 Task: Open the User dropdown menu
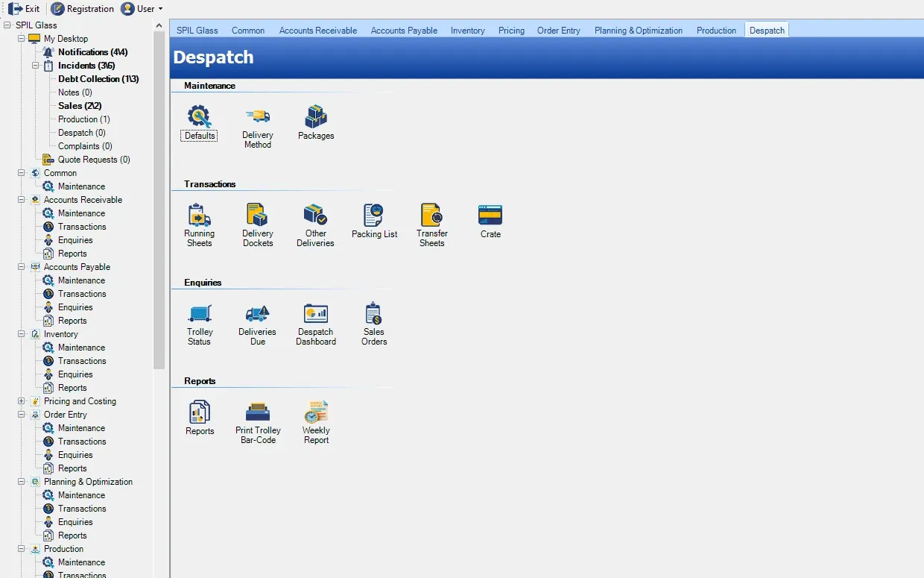point(142,9)
